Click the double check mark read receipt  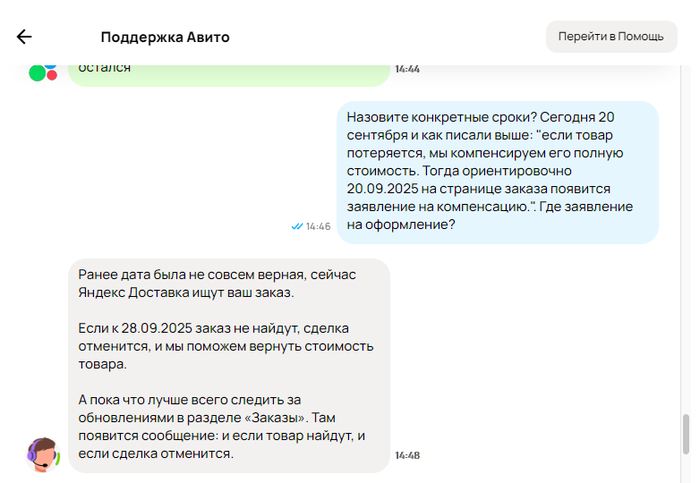pyautogui.click(x=297, y=227)
